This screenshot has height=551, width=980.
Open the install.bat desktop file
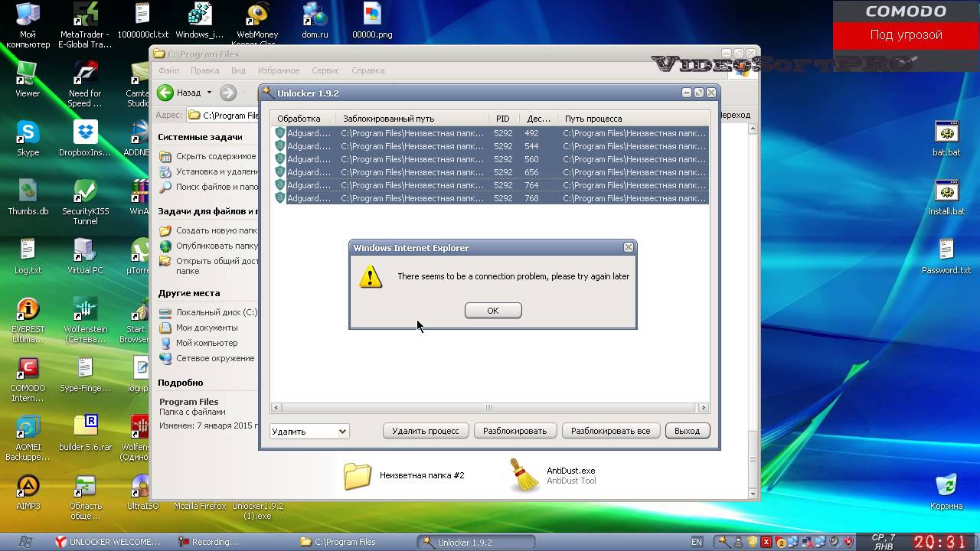(946, 197)
